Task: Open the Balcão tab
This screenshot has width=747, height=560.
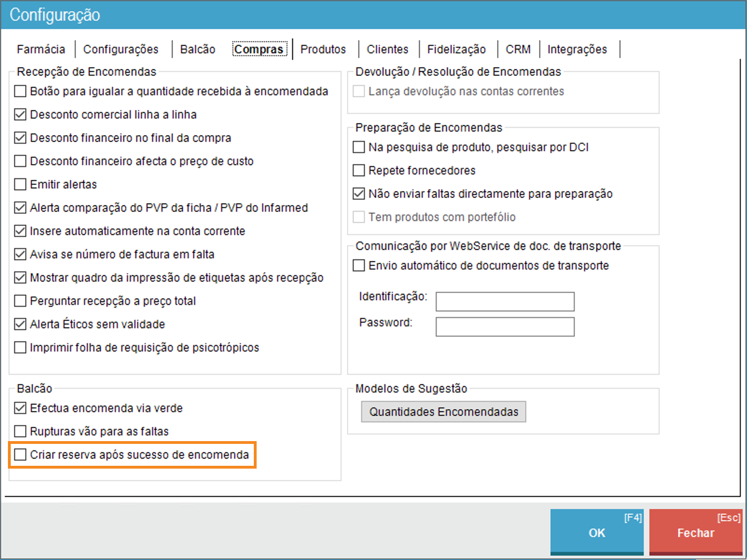Action: point(197,49)
